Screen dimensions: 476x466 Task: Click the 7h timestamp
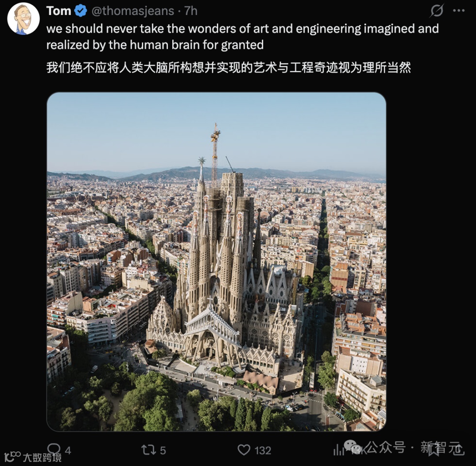point(191,11)
